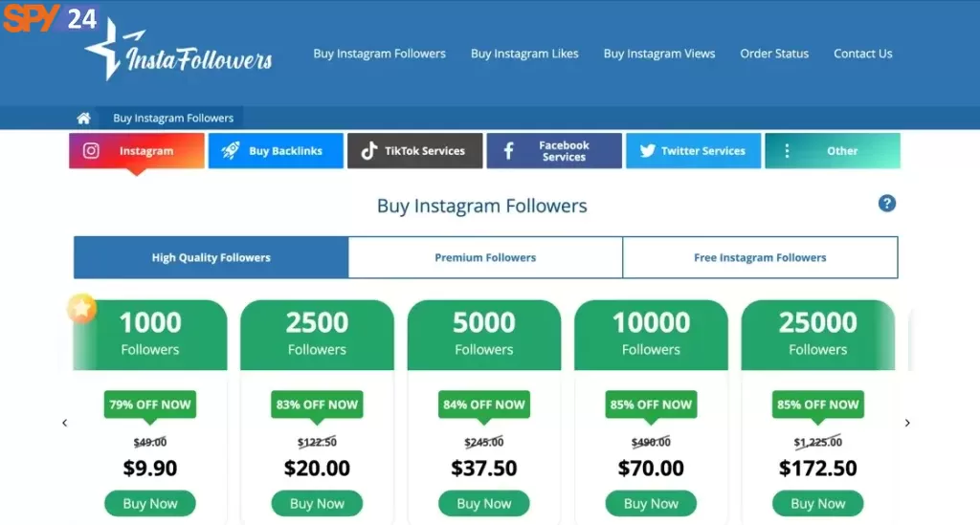Click Buy Now for 1000 Followers
The width and height of the screenshot is (980, 525).
[x=150, y=503]
